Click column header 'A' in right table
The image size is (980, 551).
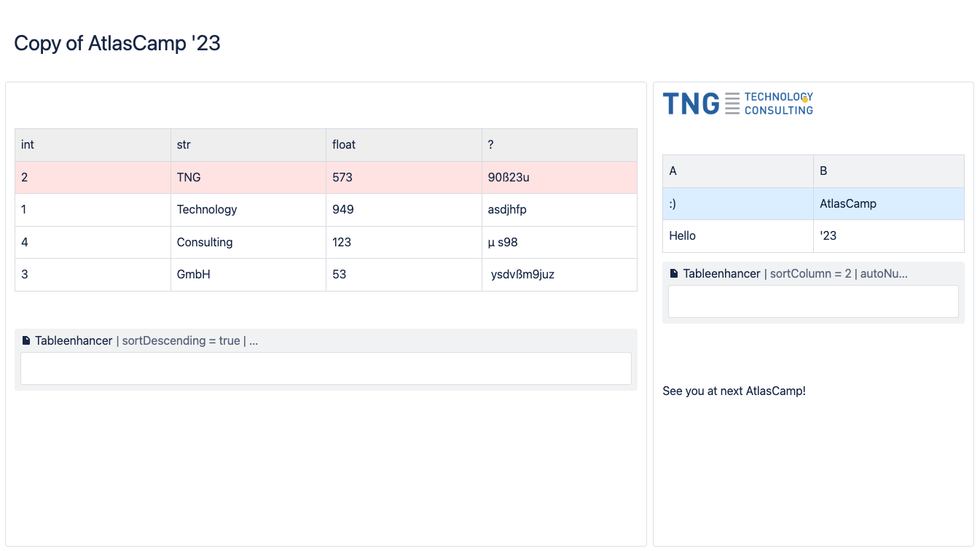click(x=737, y=171)
